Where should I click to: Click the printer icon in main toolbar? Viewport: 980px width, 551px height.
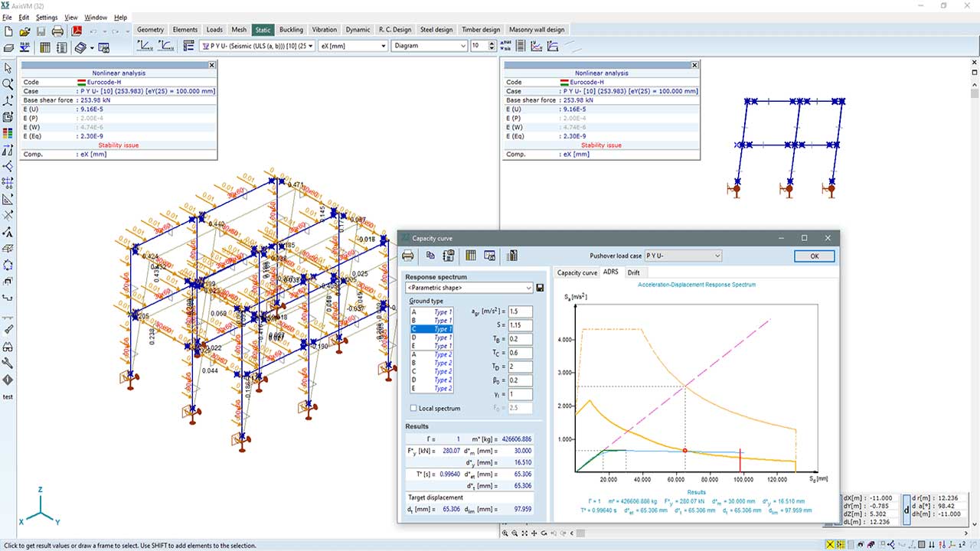pyautogui.click(x=57, y=31)
